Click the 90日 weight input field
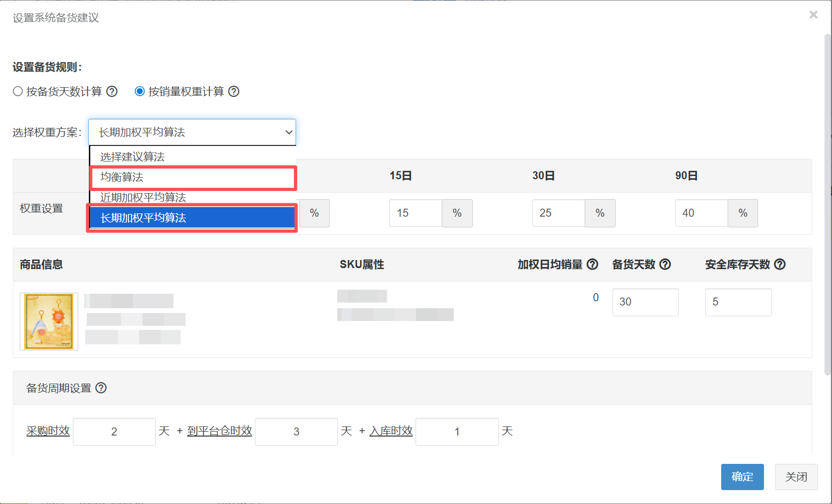Image resolution: width=832 pixels, height=504 pixels. click(x=701, y=213)
